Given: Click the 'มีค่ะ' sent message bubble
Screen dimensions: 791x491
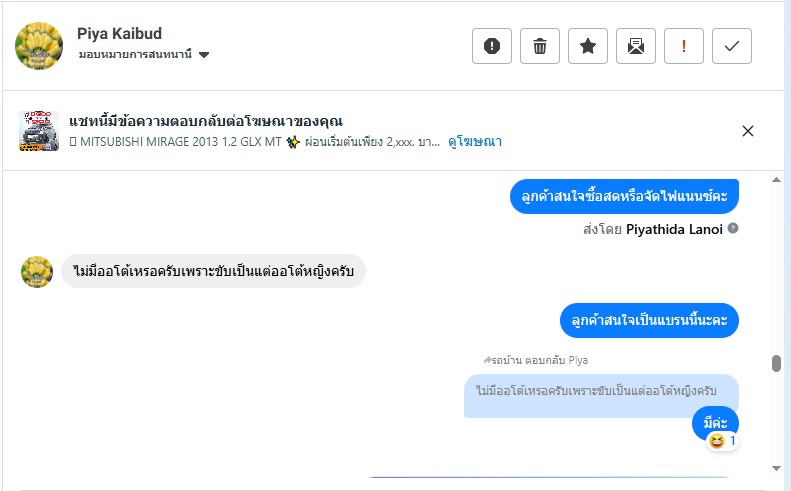Looking at the screenshot, I should [715, 423].
